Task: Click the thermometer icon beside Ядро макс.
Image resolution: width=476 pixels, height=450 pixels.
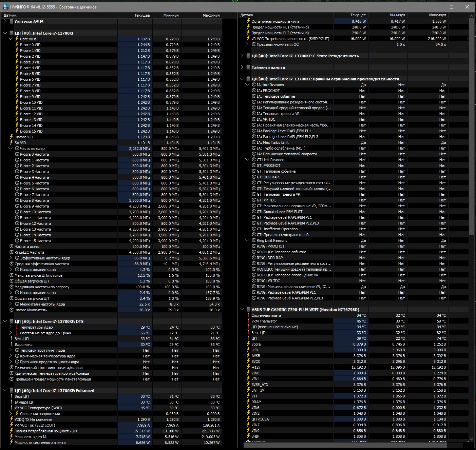Action: 12,345
